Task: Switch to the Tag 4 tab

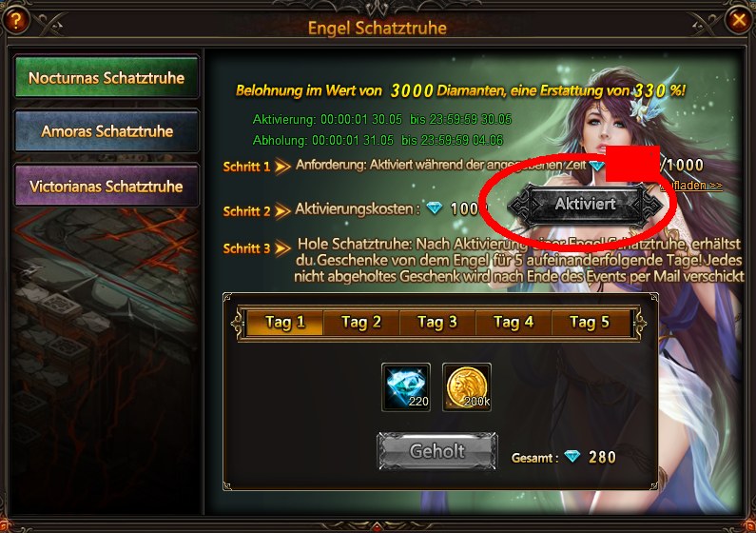Action: [x=514, y=323]
